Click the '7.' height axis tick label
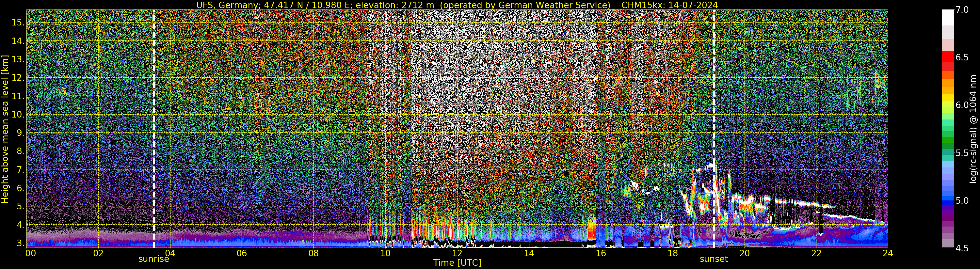The height and width of the screenshot is (269, 980). [x=20, y=170]
